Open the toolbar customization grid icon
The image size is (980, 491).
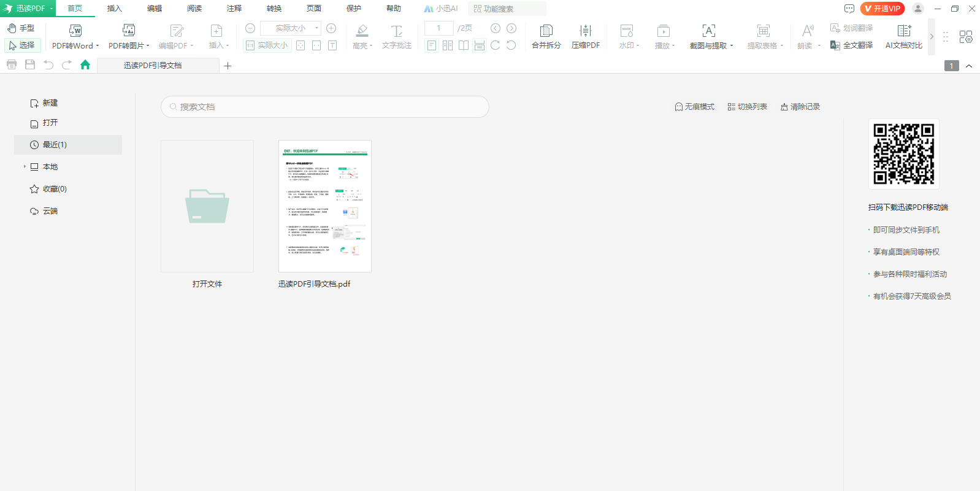(966, 37)
